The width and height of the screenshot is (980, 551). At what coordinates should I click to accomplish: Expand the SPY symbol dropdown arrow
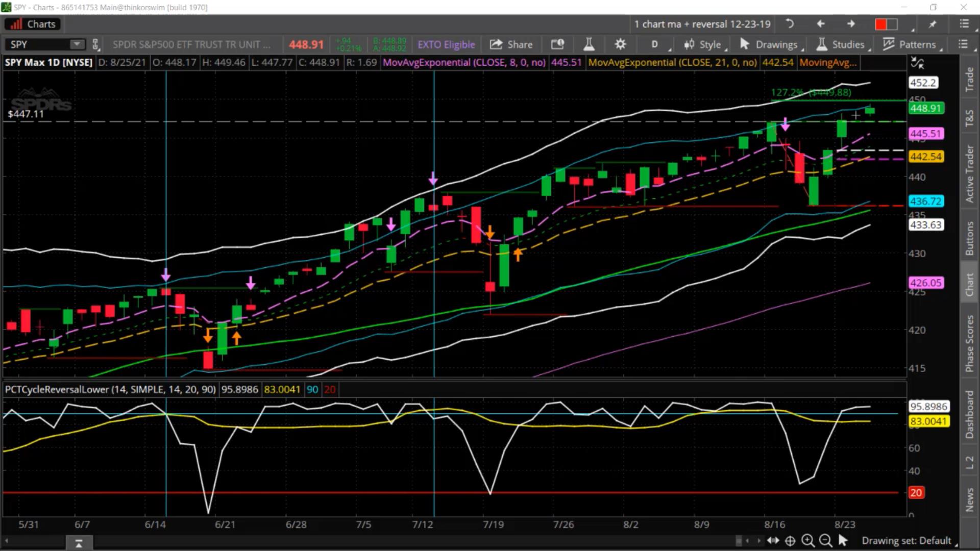pos(77,44)
